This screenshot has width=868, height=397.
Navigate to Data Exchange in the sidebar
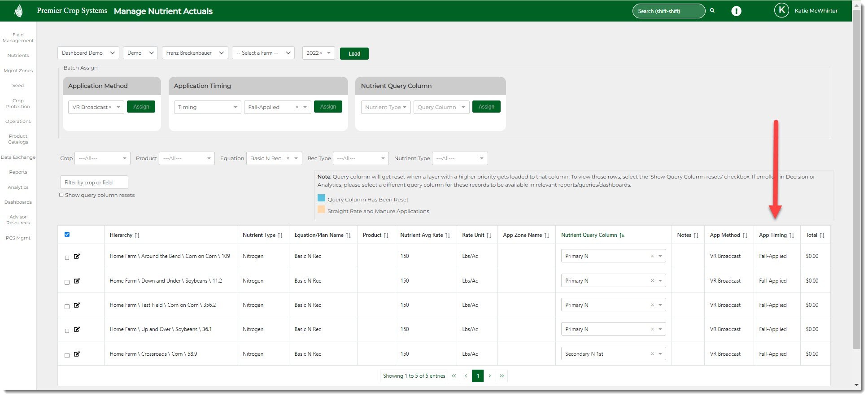point(18,157)
